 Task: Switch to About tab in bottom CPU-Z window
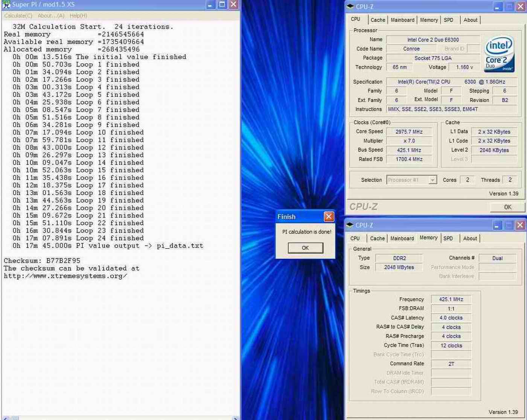point(470,238)
